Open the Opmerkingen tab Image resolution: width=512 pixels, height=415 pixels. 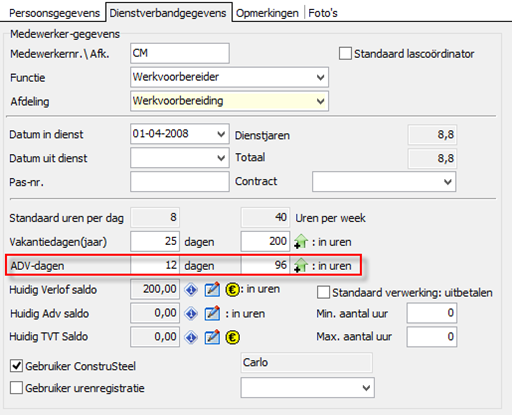pyautogui.click(x=267, y=13)
